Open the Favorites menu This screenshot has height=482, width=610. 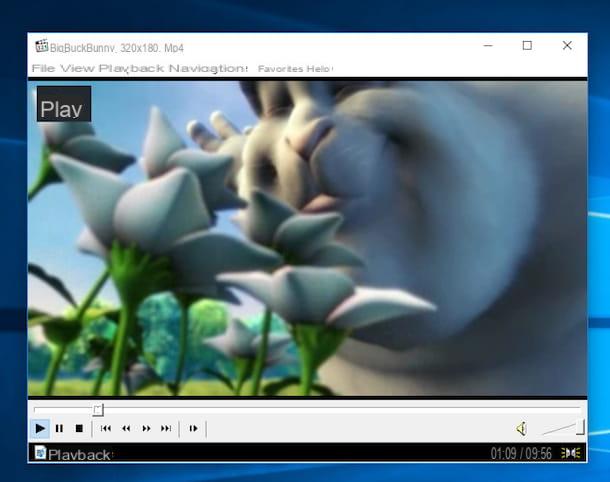pyautogui.click(x=280, y=69)
